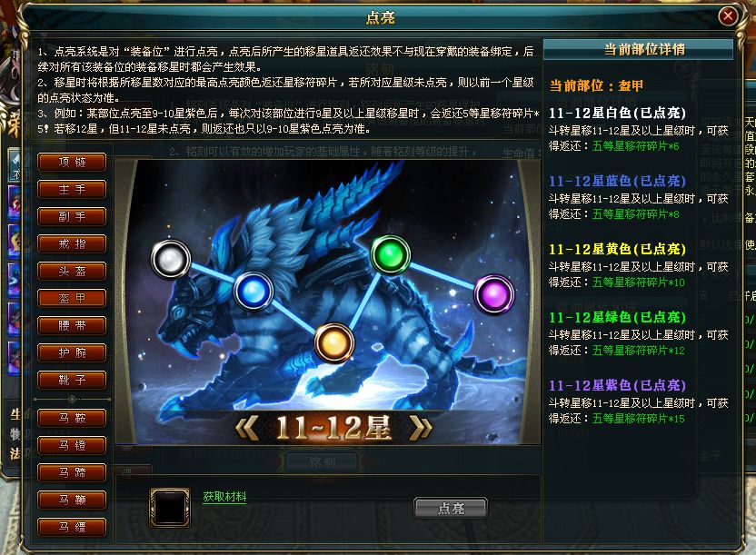The height and width of the screenshot is (555, 756).
Task: Select the 盔甲 slot
Action: point(72,299)
